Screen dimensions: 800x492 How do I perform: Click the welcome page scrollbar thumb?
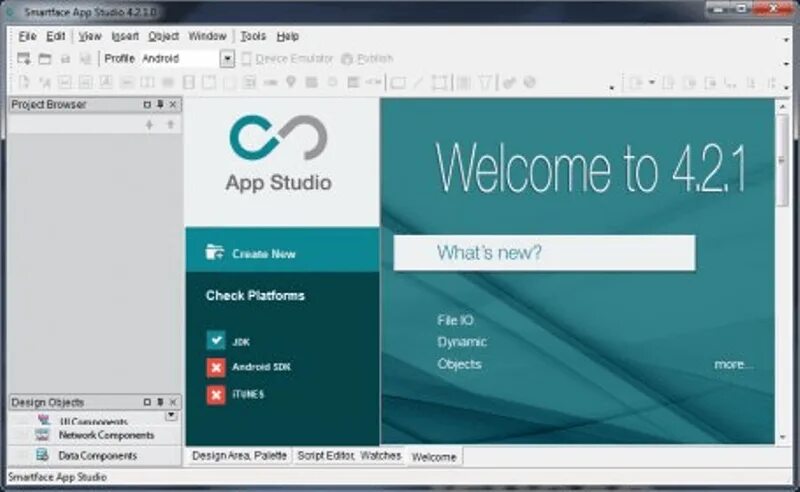click(783, 160)
